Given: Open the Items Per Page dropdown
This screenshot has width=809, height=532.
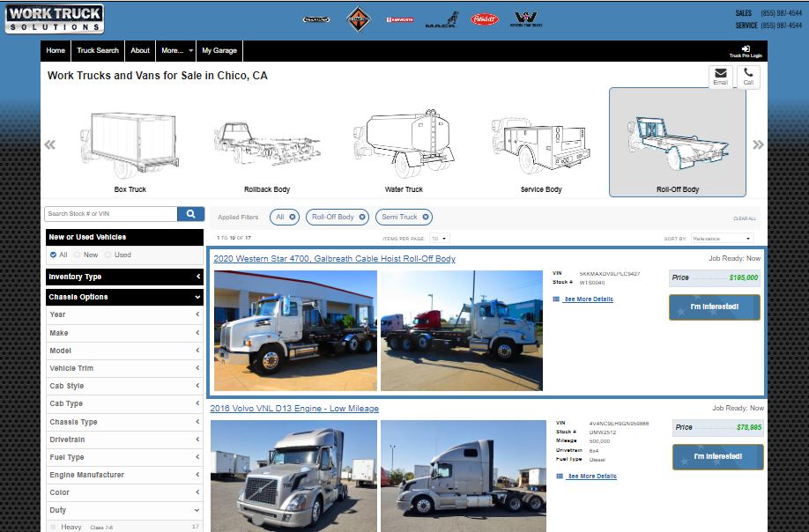Looking at the screenshot, I should point(440,239).
